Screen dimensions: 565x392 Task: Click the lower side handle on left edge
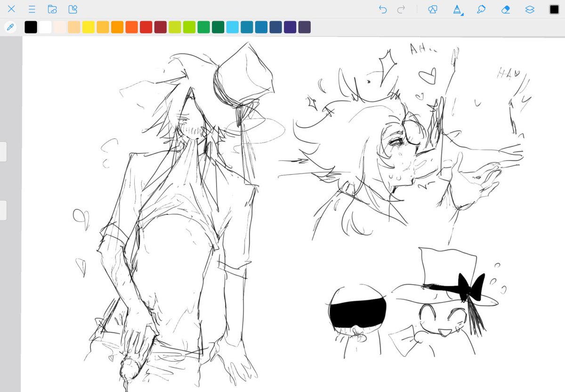pos(3,210)
